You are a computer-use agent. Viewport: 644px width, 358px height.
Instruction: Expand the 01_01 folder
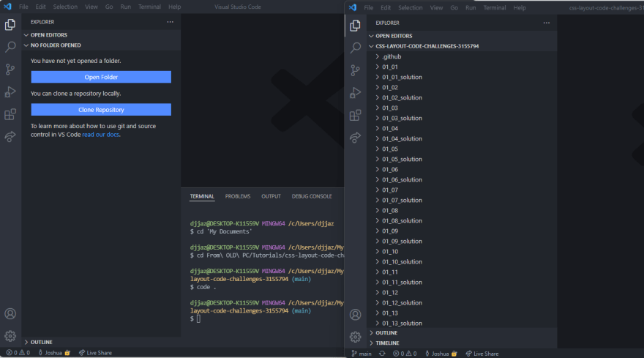(462, 67)
